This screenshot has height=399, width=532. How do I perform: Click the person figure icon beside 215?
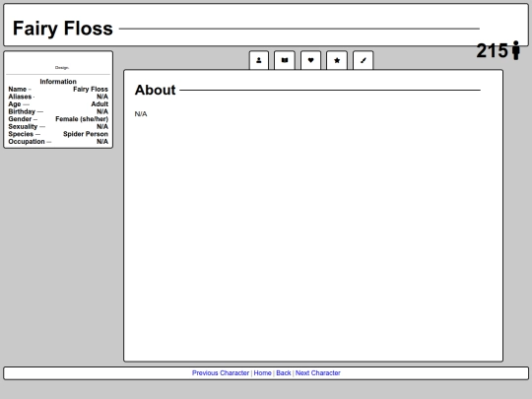click(515, 50)
